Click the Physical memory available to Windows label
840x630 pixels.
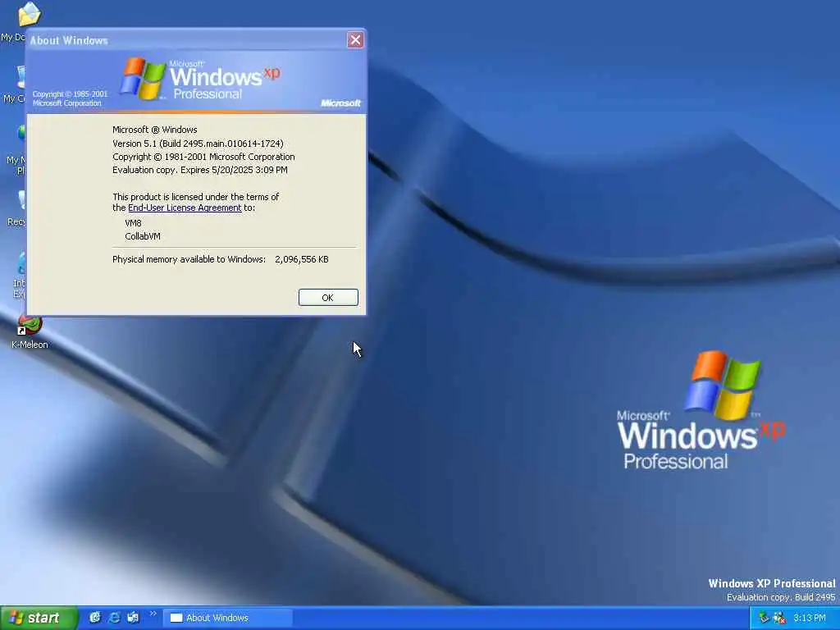pyautogui.click(x=189, y=259)
